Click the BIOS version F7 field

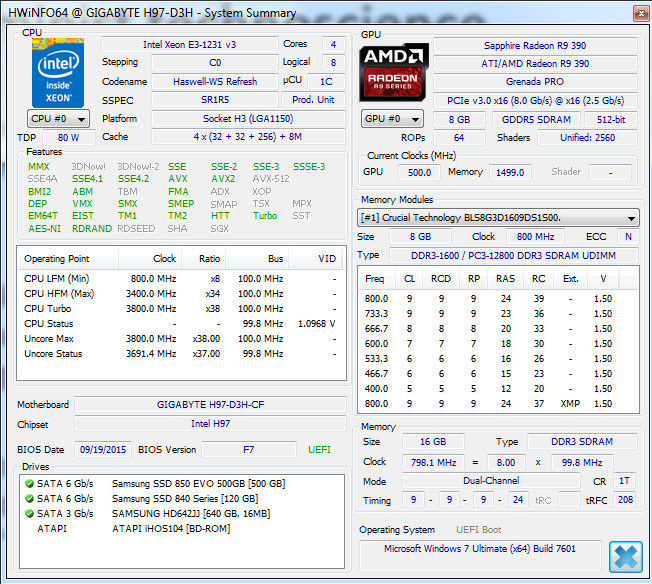click(x=249, y=450)
